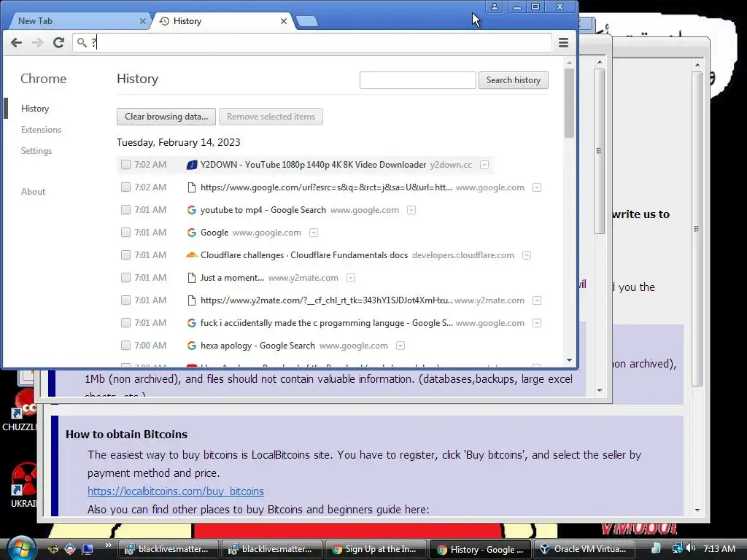Screen dimensions: 747x560
Task: Click the Cloudflare favicon in the history list
Action: (192, 255)
